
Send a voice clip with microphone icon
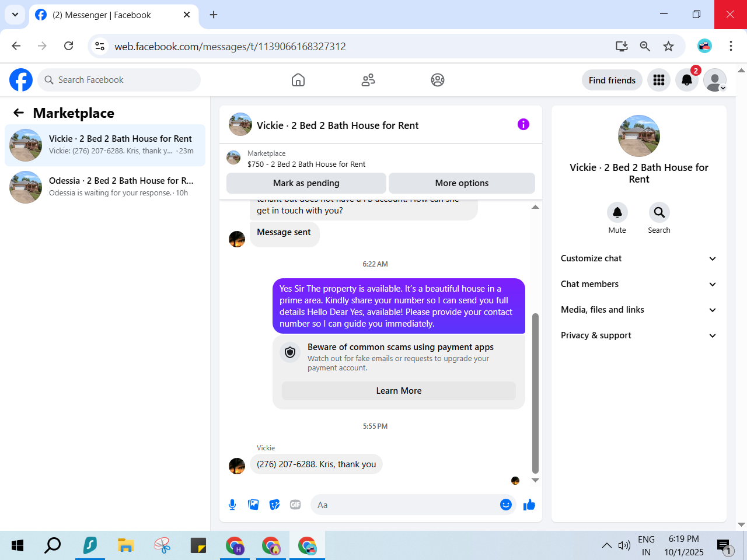pos(232,505)
